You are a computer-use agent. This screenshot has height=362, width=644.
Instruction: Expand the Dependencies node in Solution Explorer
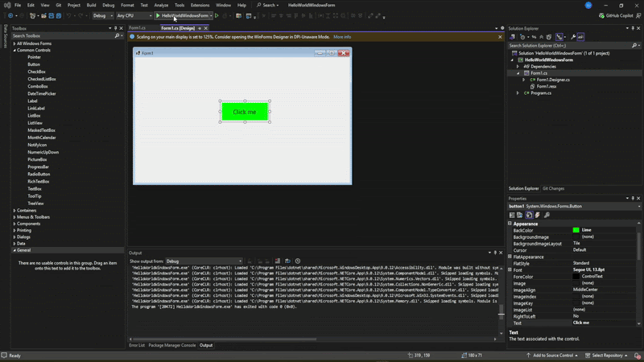(x=518, y=66)
